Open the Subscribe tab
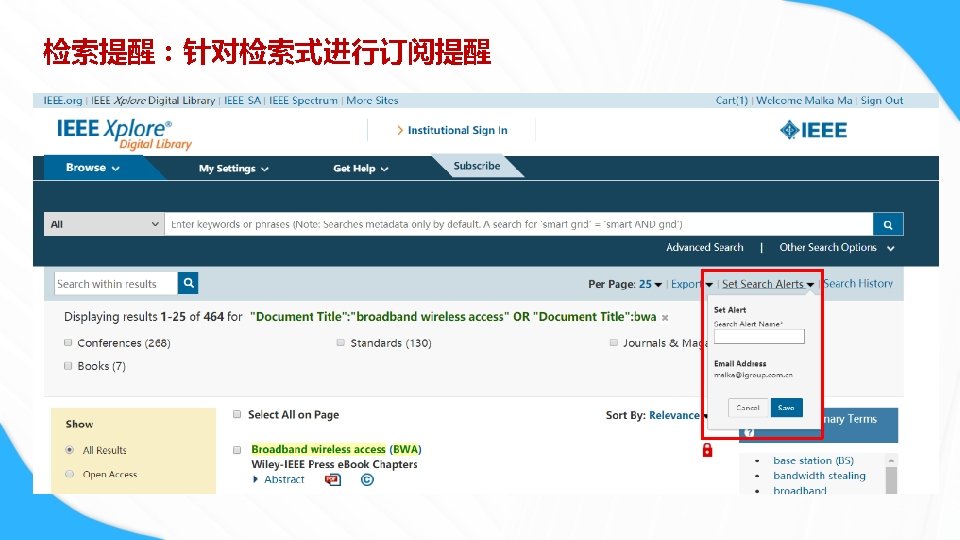 coord(476,166)
